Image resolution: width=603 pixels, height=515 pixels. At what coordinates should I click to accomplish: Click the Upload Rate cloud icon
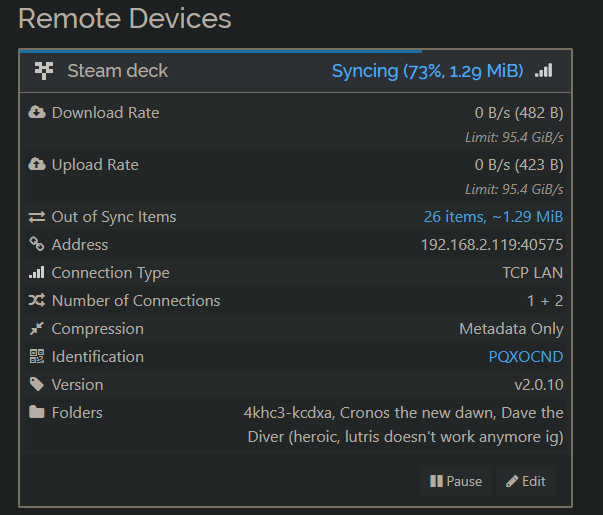click(x=37, y=165)
